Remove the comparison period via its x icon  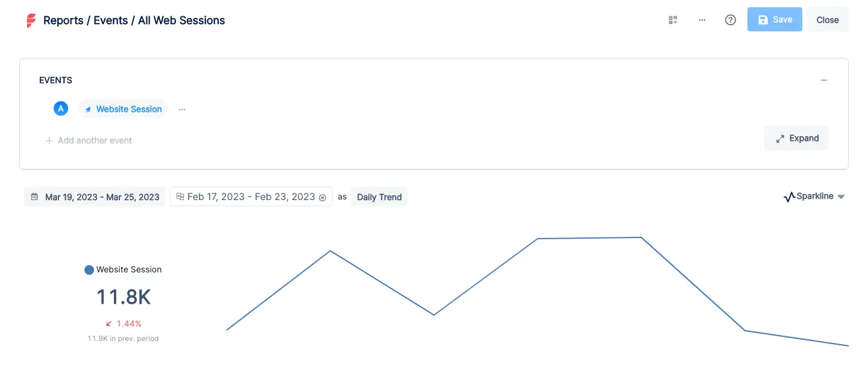[322, 197]
